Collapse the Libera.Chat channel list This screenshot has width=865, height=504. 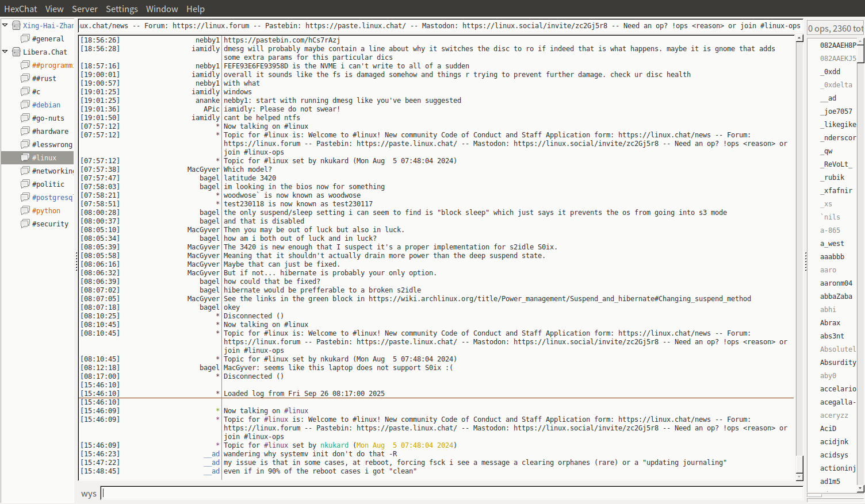click(x=5, y=52)
